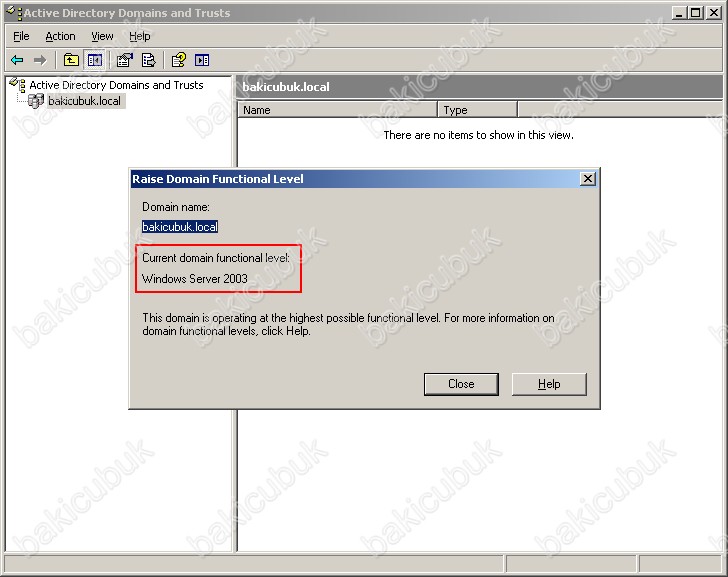Click the title bar application icon
728x577 pixels.
pos(15,12)
